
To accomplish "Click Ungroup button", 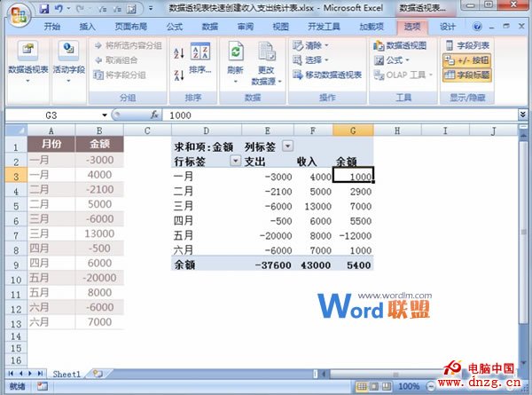I will click(116, 60).
